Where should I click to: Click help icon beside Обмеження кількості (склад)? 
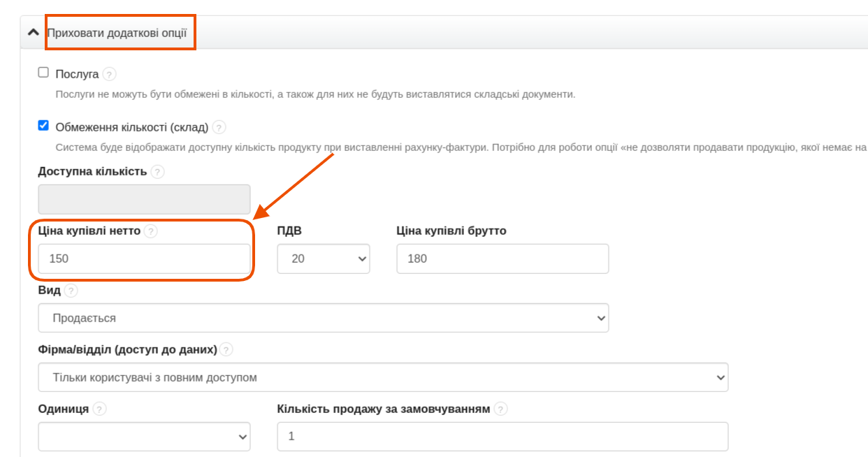219,127
